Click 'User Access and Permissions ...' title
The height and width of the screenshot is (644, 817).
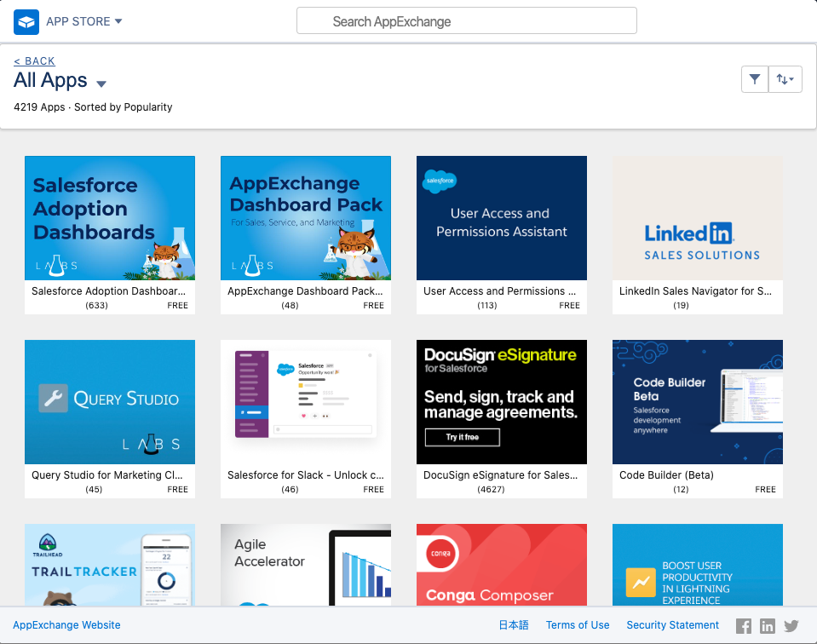(500, 291)
